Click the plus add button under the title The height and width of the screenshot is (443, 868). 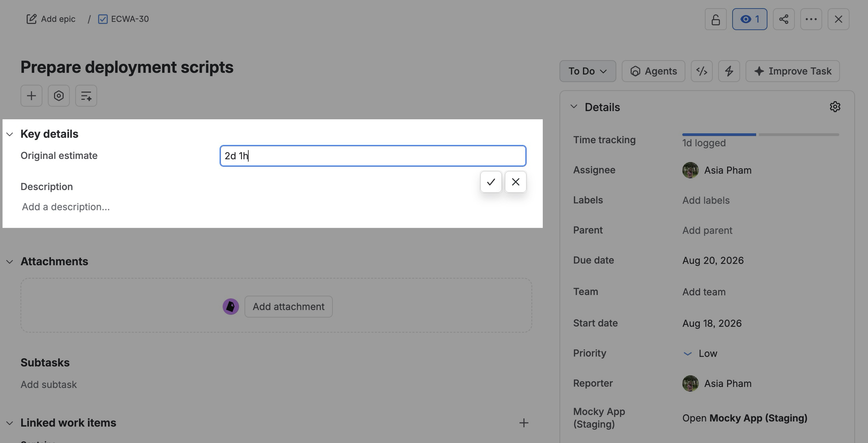(31, 96)
